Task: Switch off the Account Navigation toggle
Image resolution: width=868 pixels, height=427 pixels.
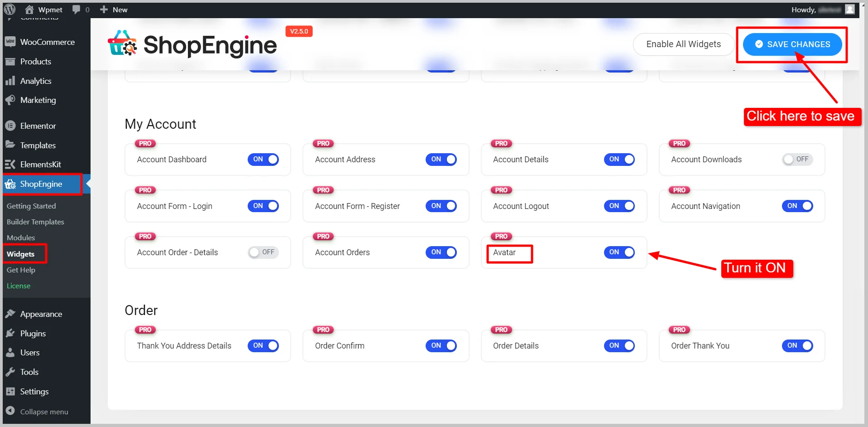Action: click(797, 206)
